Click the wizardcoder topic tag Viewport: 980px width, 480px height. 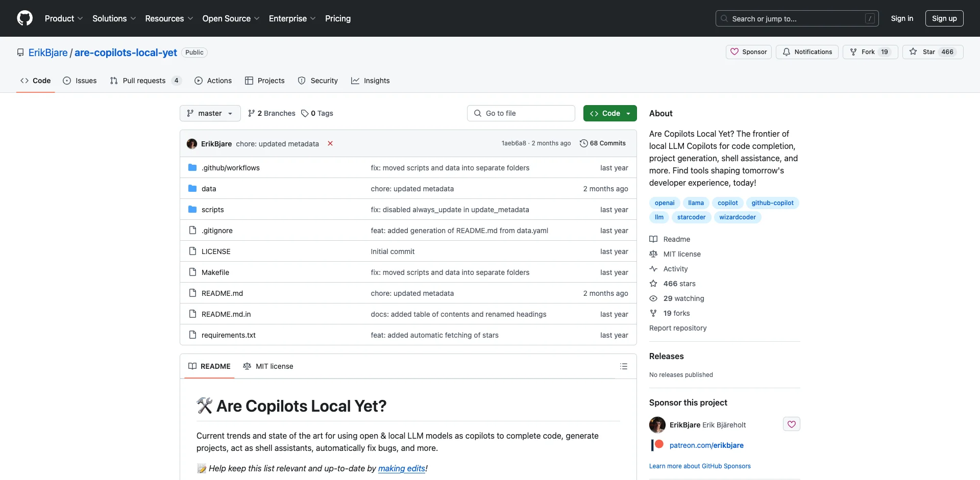[x=738, y=217]
